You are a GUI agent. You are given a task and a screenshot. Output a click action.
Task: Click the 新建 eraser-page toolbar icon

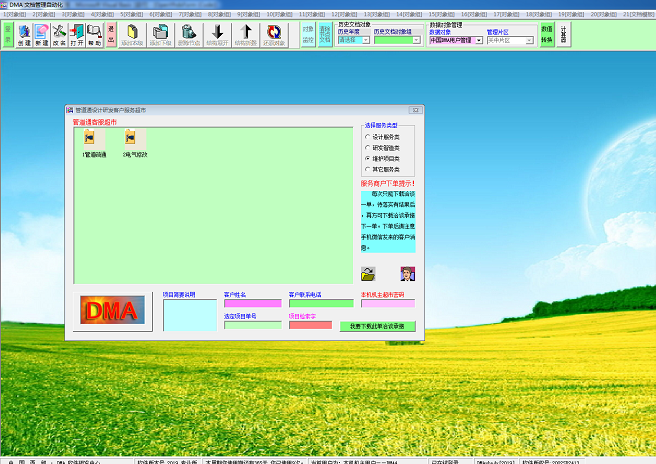(42, 34)
